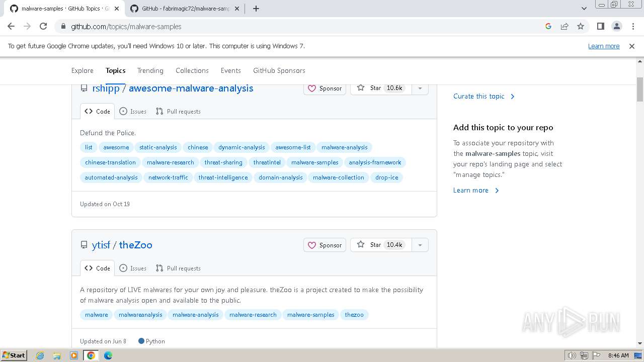Go back to the previous page
Viewport: 644px width, 362px height.
click(x=11, y=26)
